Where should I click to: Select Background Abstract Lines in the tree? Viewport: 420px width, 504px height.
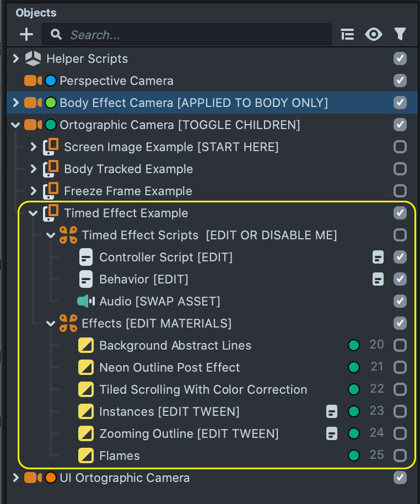(x=175, y=346)
